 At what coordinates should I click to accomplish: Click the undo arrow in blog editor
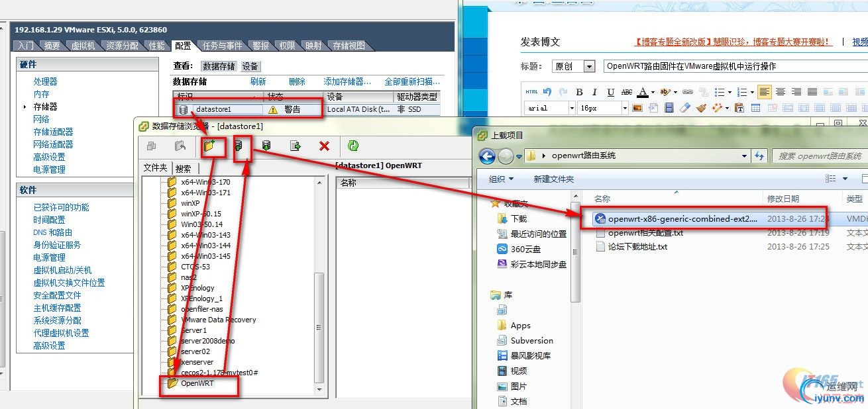pyautogui.click(x=547, y=92)
